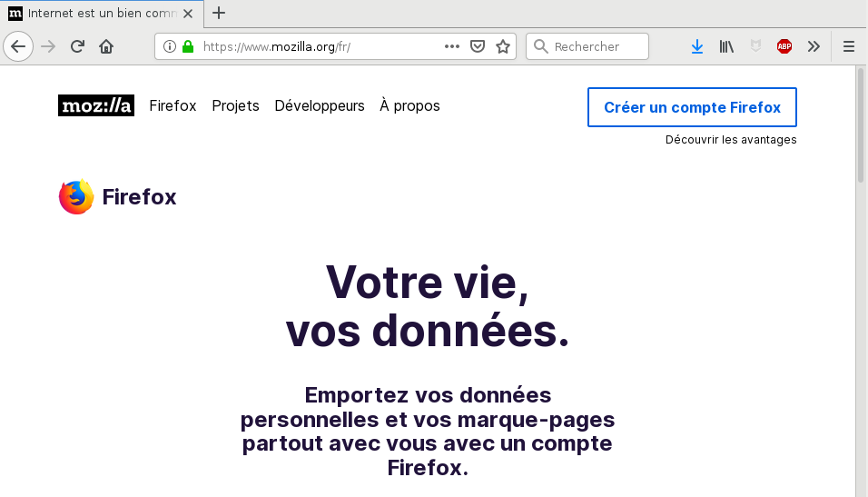
Task: Bookmark this page with the star
Action: tap(503, 46)
